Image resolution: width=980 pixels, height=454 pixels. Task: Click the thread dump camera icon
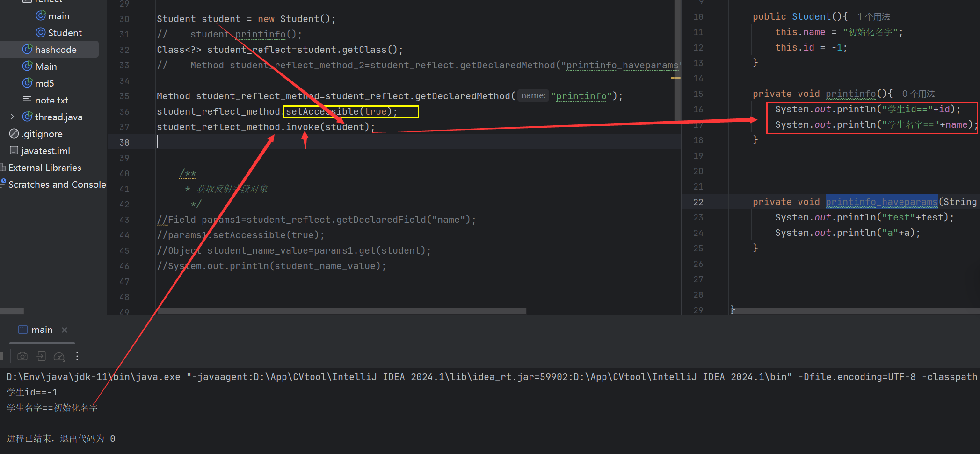(22, 357)
